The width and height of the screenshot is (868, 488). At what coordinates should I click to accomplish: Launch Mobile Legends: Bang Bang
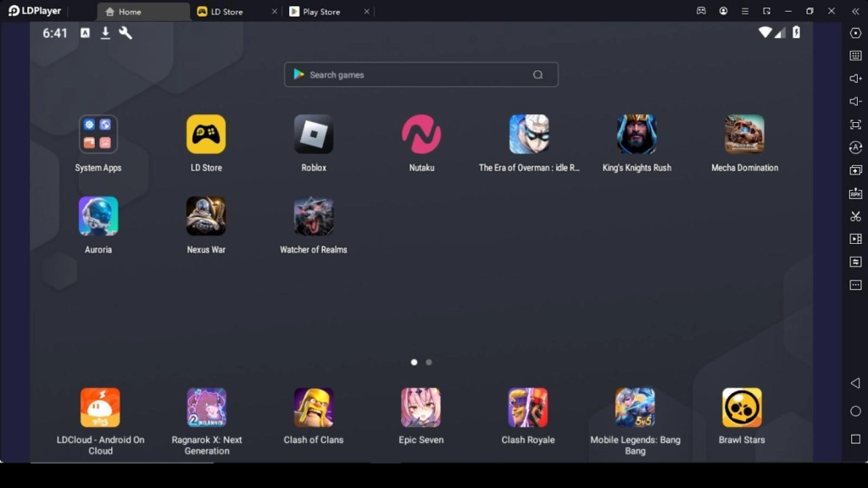[x=635, y=408]
